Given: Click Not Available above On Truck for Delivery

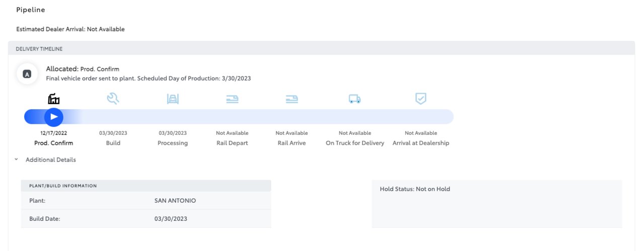Looking at the screenshot, I should tap(355, 133).
